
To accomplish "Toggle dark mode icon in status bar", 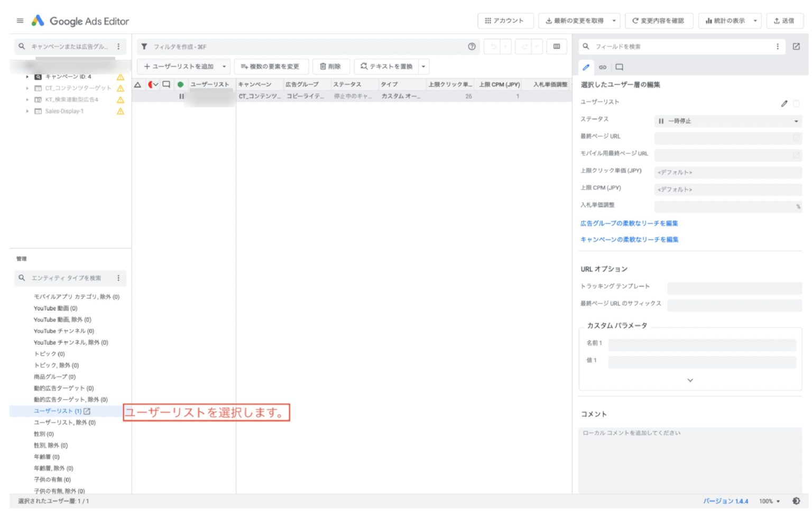I will [796, 501].
